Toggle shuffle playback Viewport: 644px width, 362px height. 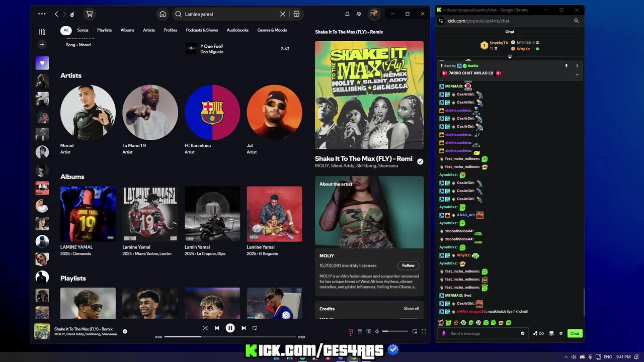pyautogui.click(x=205, y=328)
